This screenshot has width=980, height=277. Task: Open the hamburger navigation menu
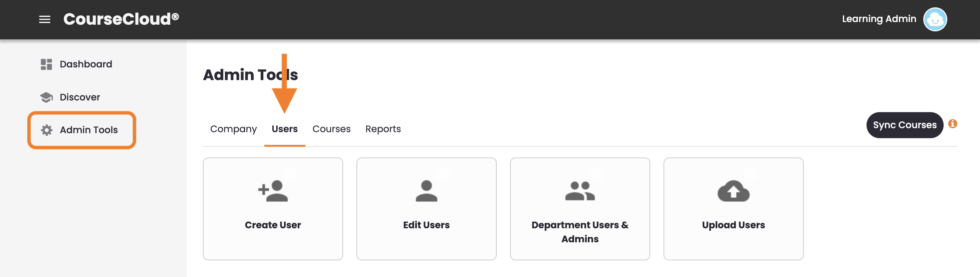tap(44, 19)
